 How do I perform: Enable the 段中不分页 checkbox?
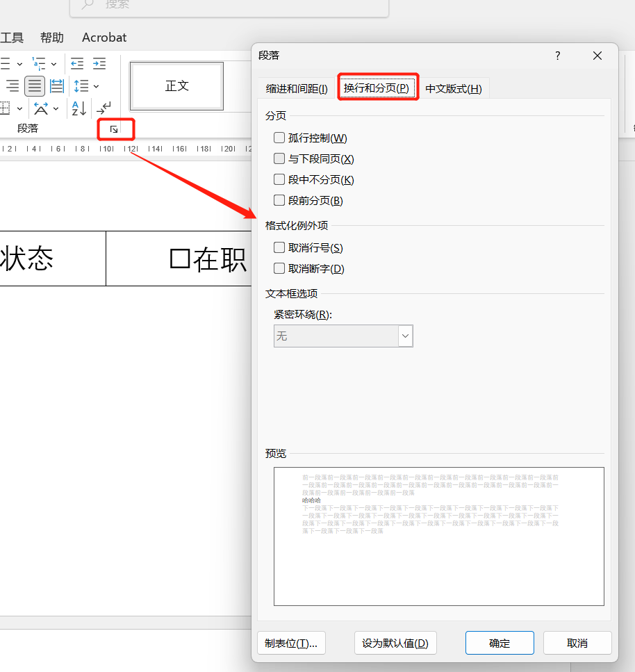[279, 179]
